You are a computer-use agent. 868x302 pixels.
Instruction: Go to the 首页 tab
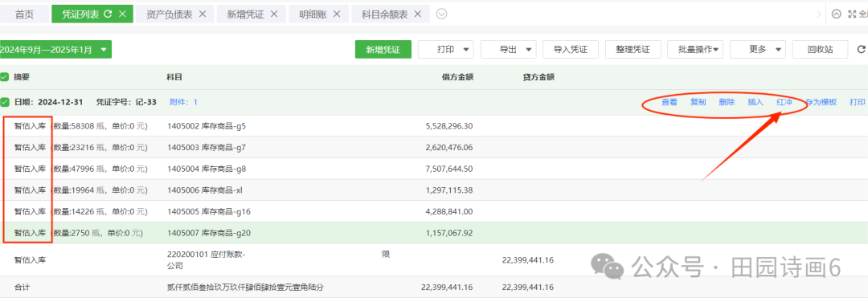pos(24,14)
